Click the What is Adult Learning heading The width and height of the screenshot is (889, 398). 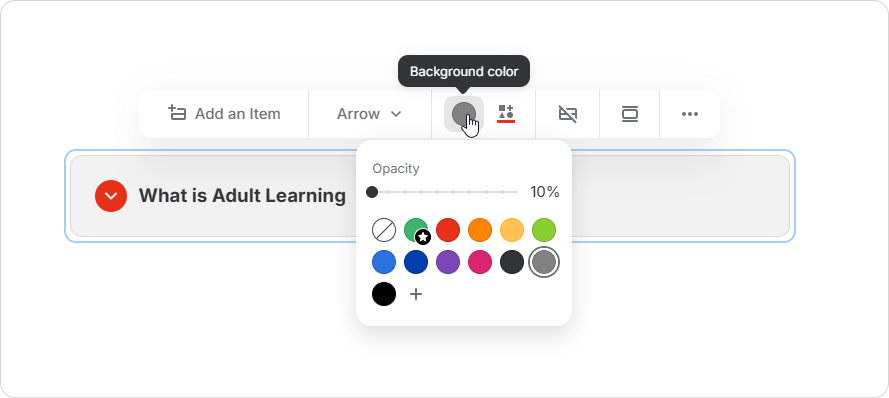(242, 196)
